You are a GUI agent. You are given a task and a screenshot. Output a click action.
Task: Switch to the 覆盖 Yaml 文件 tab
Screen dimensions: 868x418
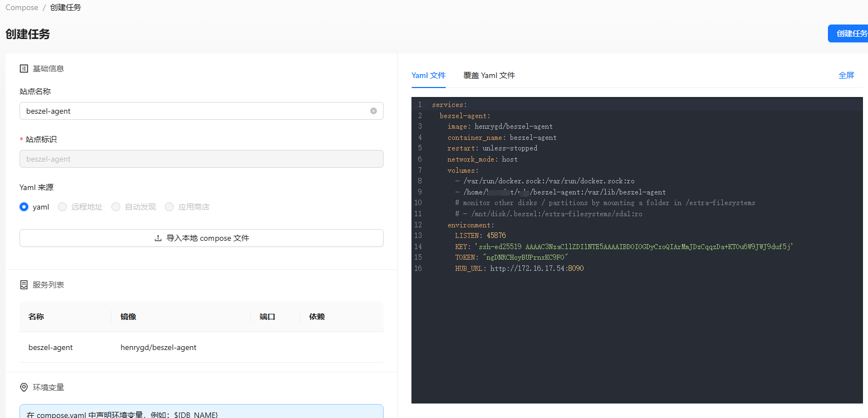pyautogui.click(x=489, y=75)
